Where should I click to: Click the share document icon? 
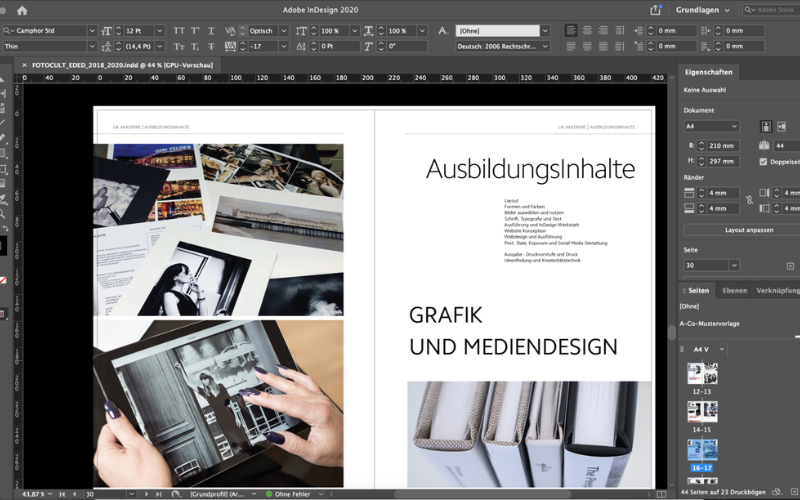[x=656, y=10]
